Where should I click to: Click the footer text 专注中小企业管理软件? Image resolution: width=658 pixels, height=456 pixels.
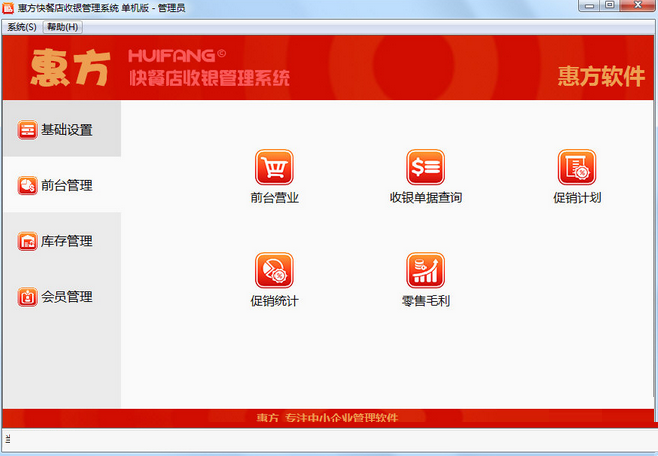pos(342,418)
